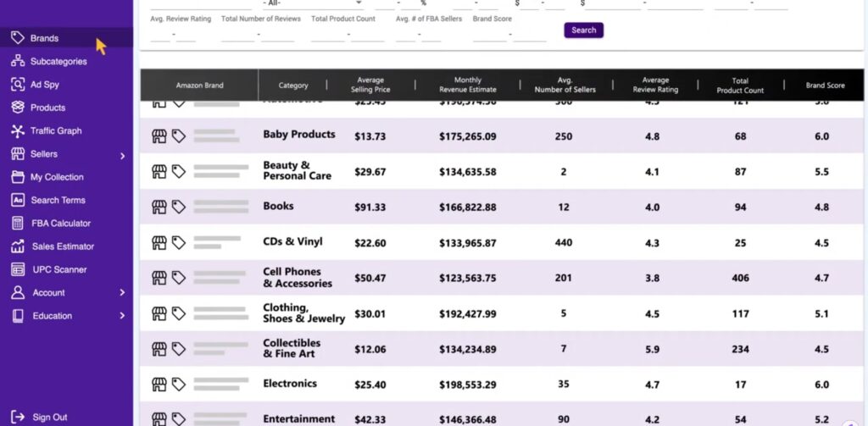This screenshot has height=426, width=868.
Task: Expand the Sellers submenu chevron
Action: click(122, 156)
